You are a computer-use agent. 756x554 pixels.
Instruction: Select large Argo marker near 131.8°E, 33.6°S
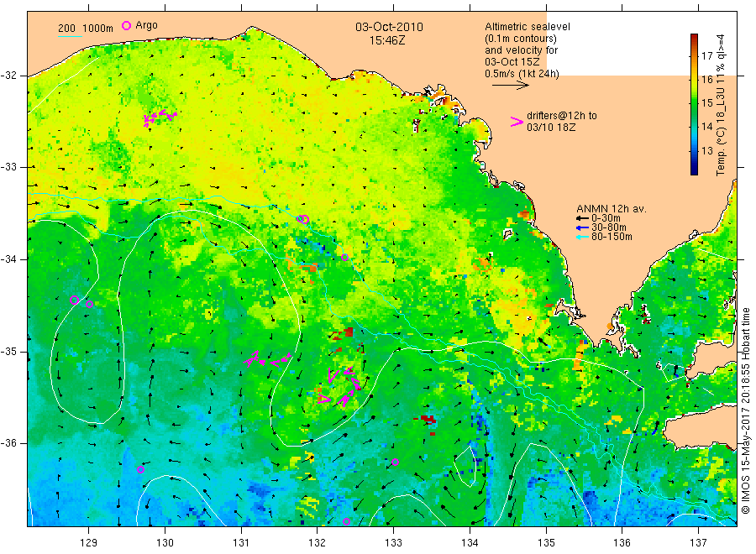point(303,219)
